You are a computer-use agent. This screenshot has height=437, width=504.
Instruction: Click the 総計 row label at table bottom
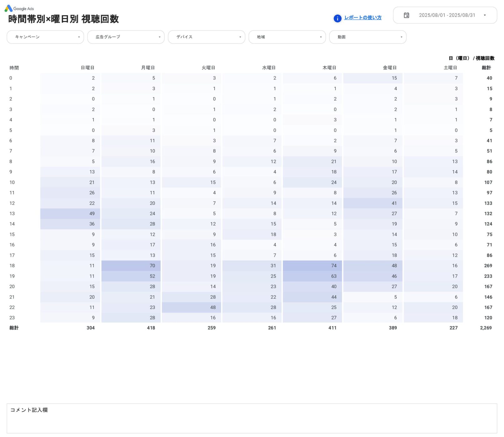click(14, 328)
